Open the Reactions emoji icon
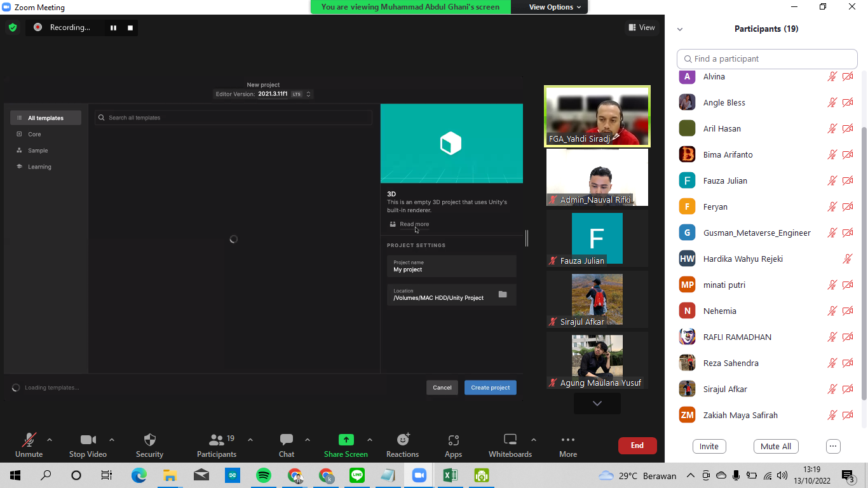 click(403, 440)
